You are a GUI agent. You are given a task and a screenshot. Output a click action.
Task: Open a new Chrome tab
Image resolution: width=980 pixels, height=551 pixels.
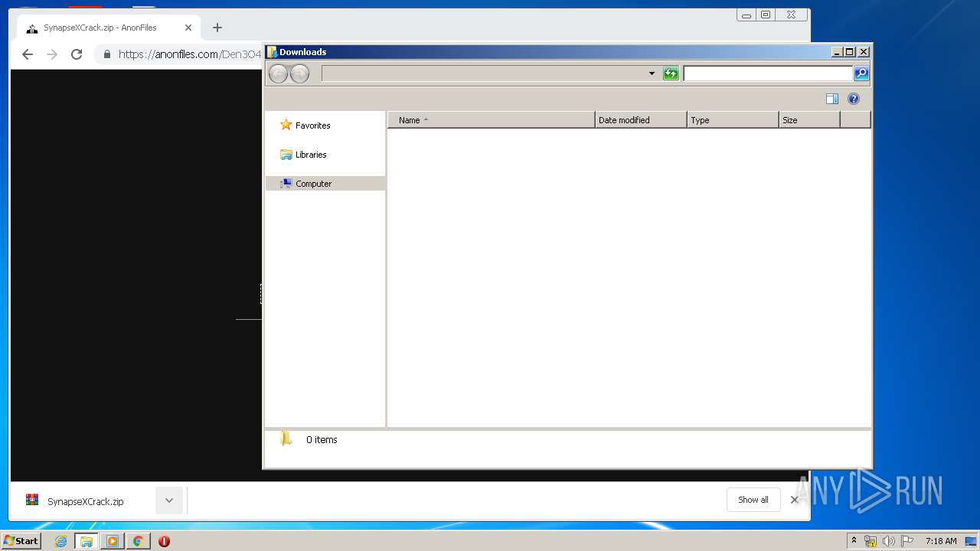(x=217, y=28)
